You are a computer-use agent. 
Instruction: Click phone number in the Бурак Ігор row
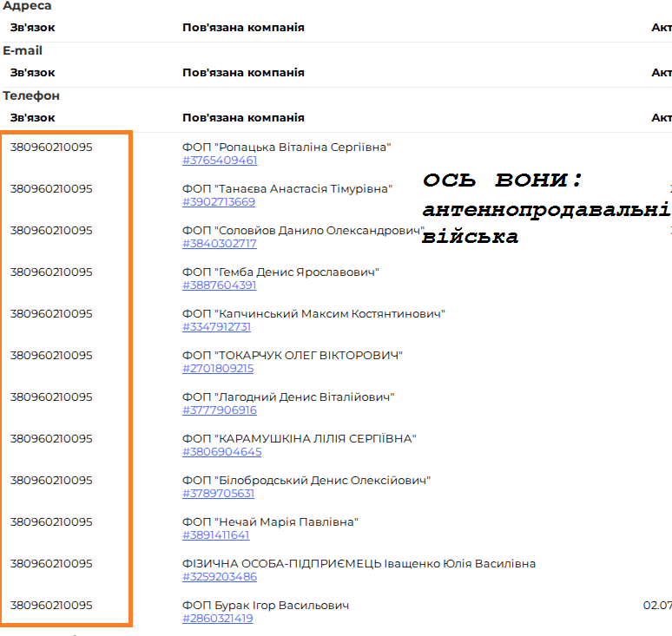[51, 605]
